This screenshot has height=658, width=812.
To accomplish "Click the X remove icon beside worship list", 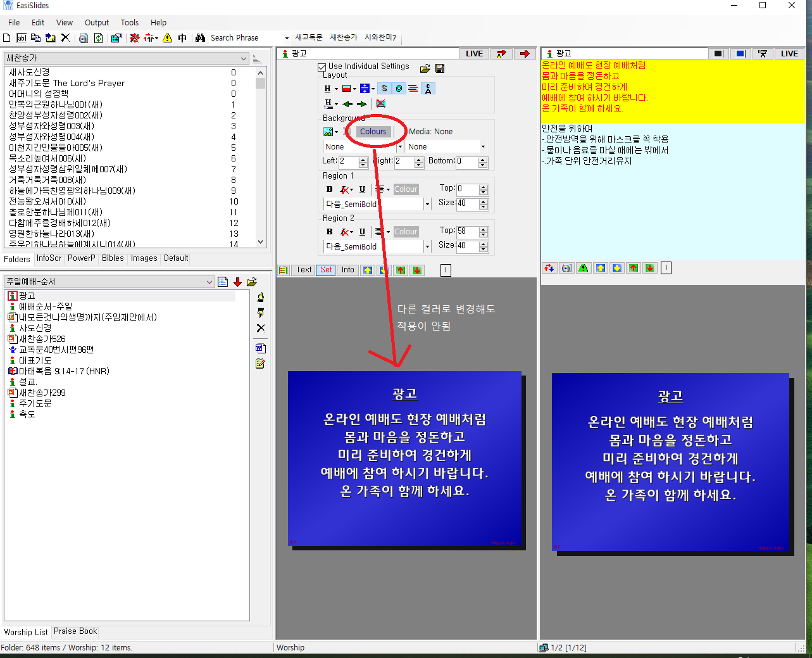I will click(x=261, y=328).
